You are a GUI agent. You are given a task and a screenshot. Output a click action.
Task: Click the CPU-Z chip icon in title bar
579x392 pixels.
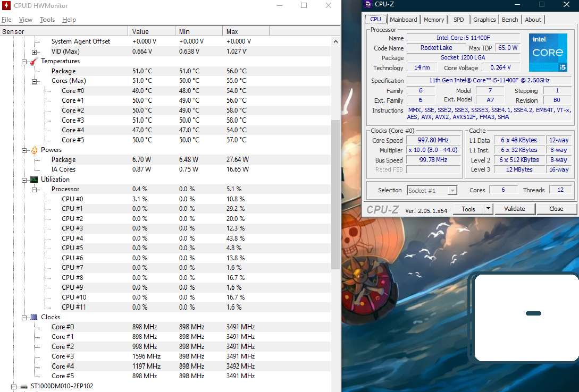click(367, 4)
